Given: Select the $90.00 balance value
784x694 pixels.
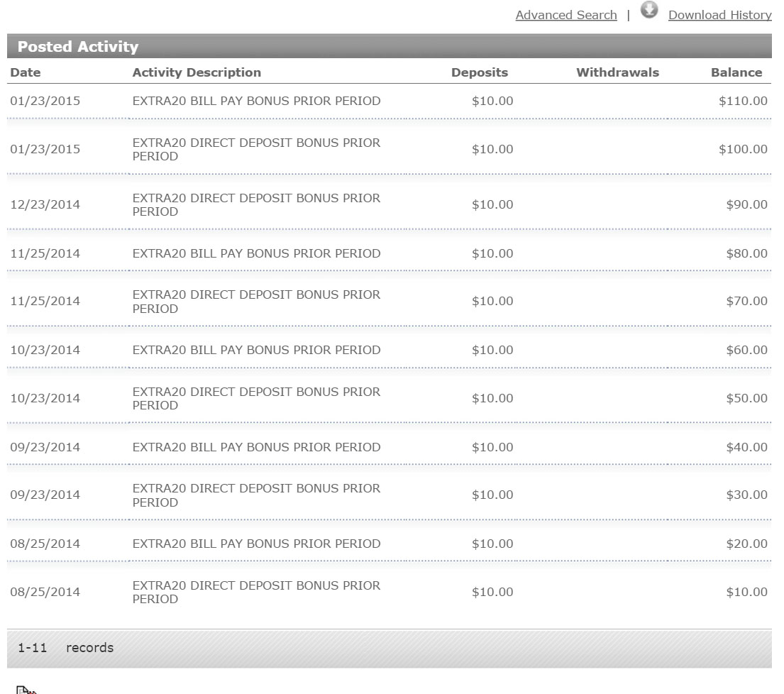Looking at the screenshot, I should pyautogui.click(x=747, y=204).
